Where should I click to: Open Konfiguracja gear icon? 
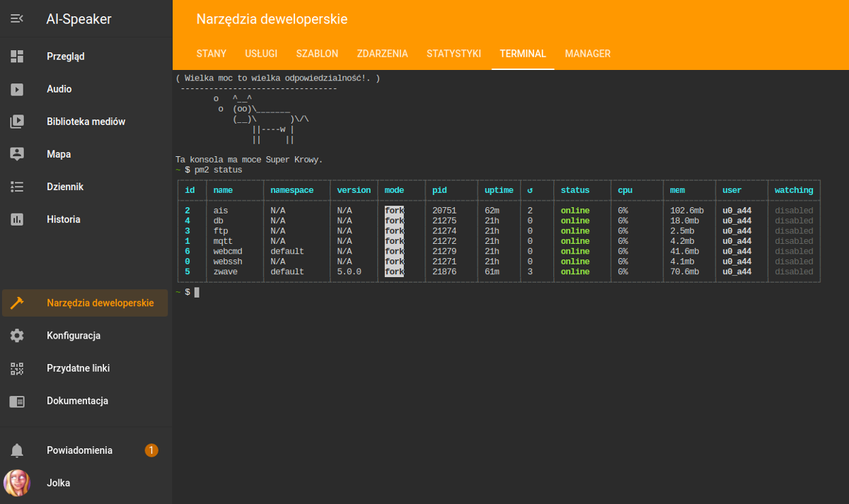pyautogui.click(x=17, y=336)
